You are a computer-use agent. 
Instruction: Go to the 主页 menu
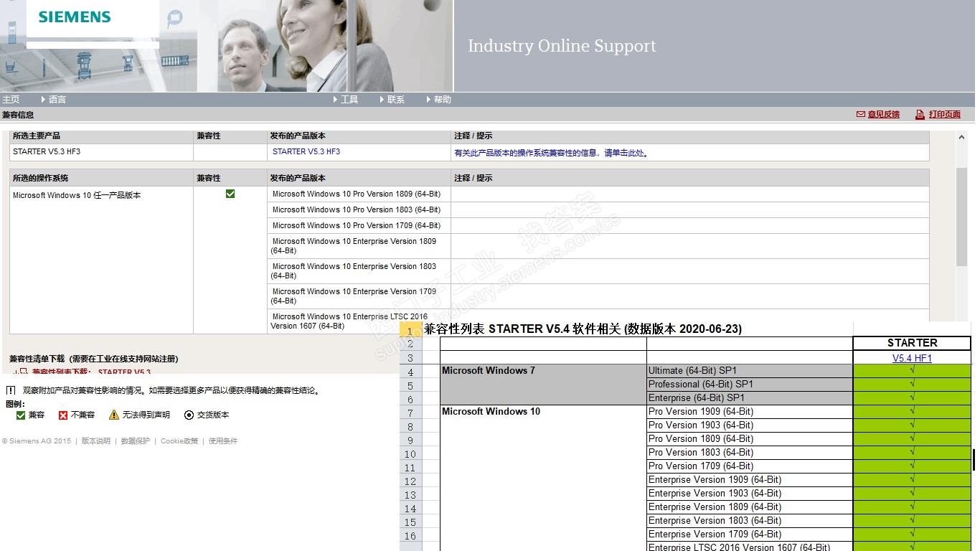11,100
